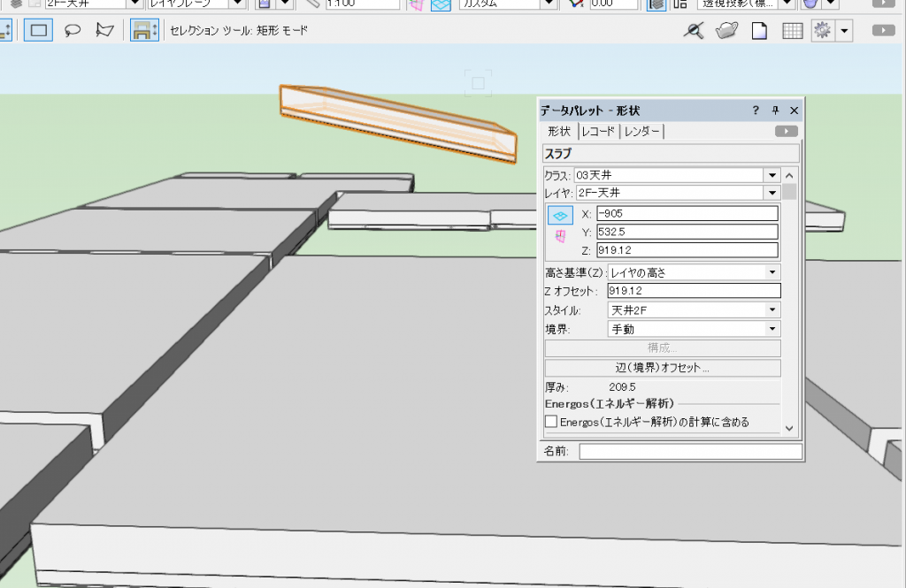906x588 pixels.
Task: Open the gear preferences icon
Action: 823,30
